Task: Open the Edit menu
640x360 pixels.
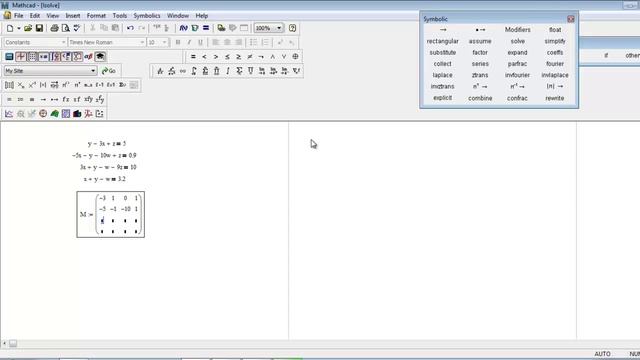Action: coord(35,16)
